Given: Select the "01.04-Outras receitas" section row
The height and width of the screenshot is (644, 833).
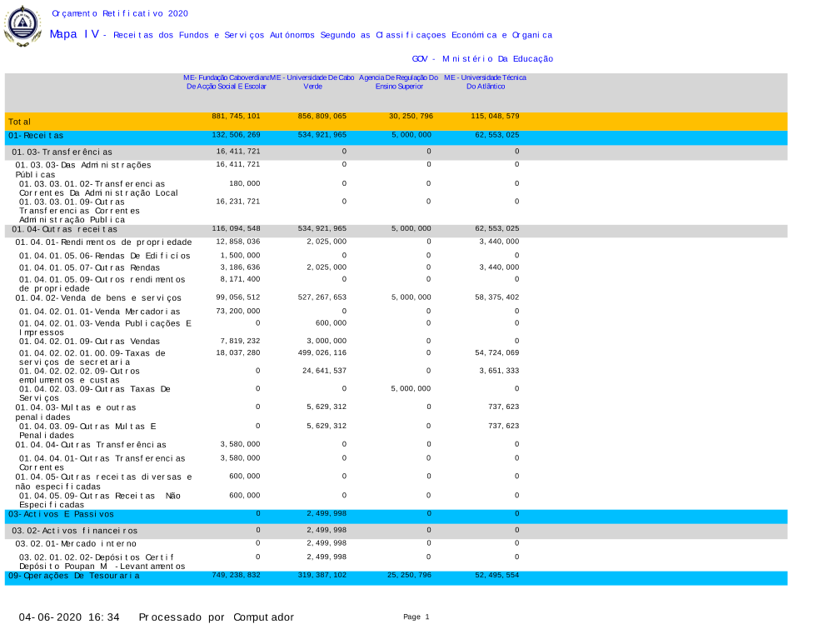Looking at the screenshot, I should point(64,229).
